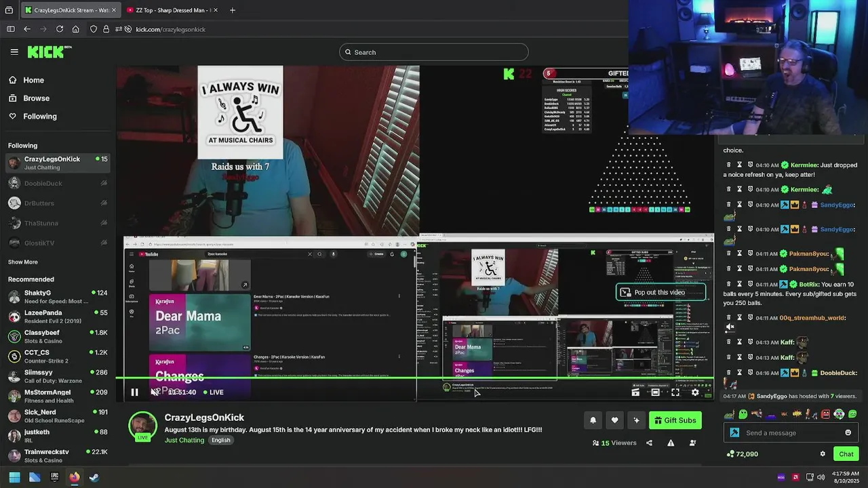
Task: Focus the Send a message field
Action: 792,432
